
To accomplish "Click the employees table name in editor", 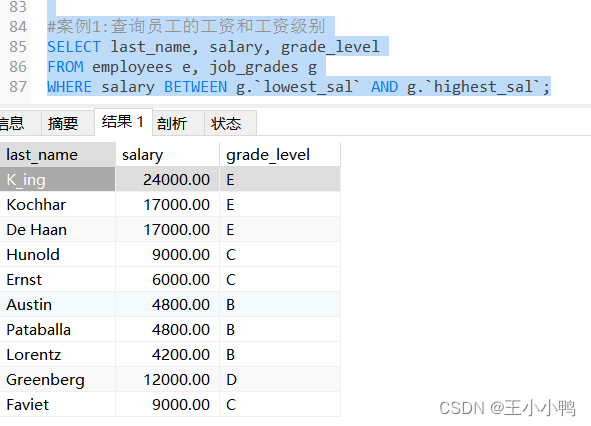I will pos(132,67).
